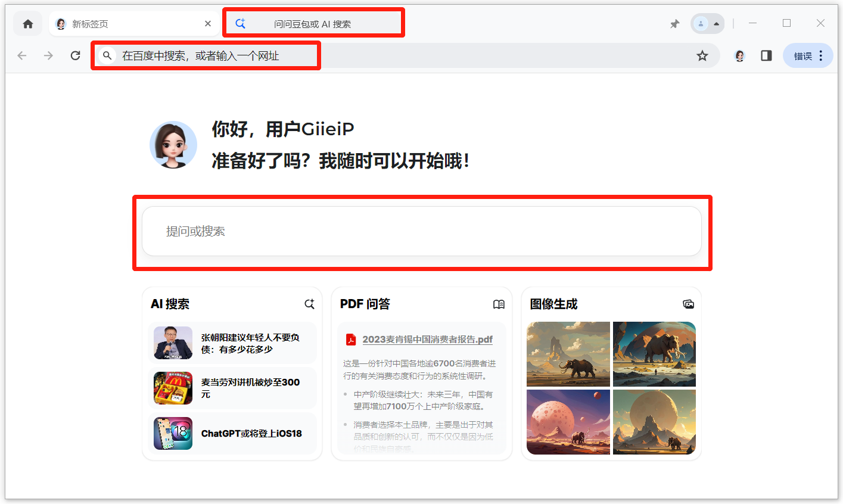Screen dimensions: 843x504
Task: Toggle the side panel icon
Action: [766, 55]
